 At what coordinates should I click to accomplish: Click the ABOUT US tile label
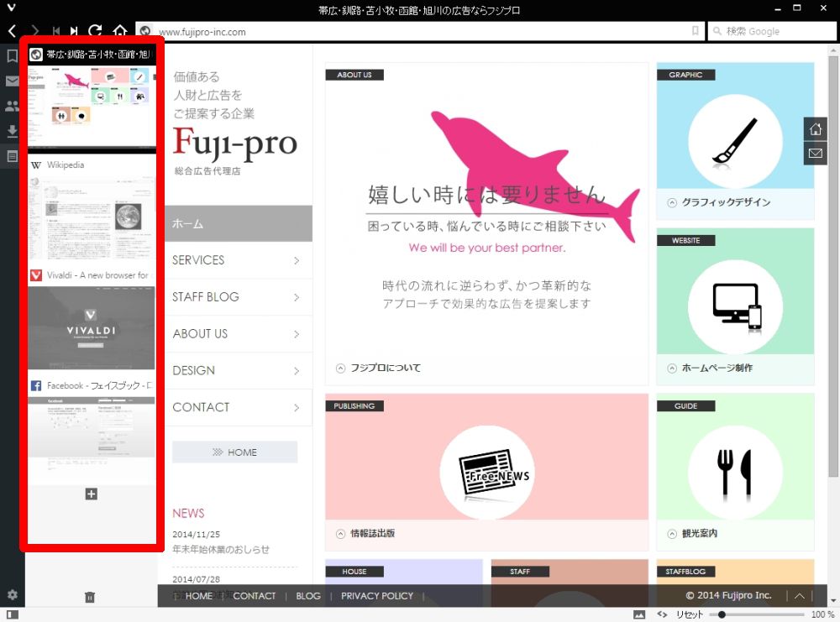354,75
